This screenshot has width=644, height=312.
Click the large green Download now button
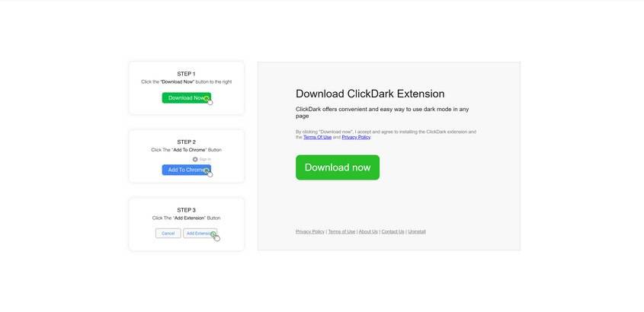click(338, 167)
